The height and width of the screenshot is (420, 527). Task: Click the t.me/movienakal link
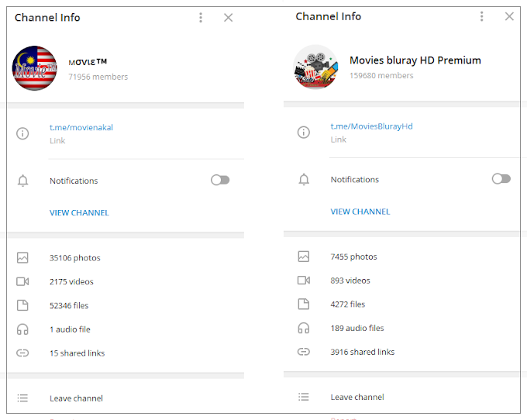click(81, 127)
